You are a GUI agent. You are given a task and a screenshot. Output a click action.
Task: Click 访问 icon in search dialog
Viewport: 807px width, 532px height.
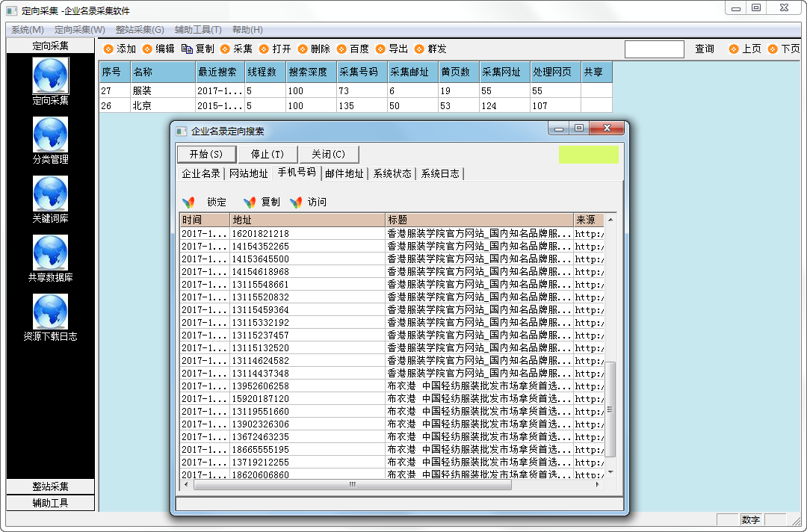296,202
